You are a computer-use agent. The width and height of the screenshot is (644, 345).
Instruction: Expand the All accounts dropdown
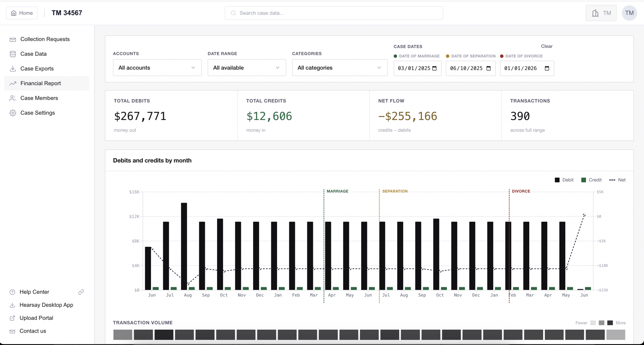coord(157,67)
